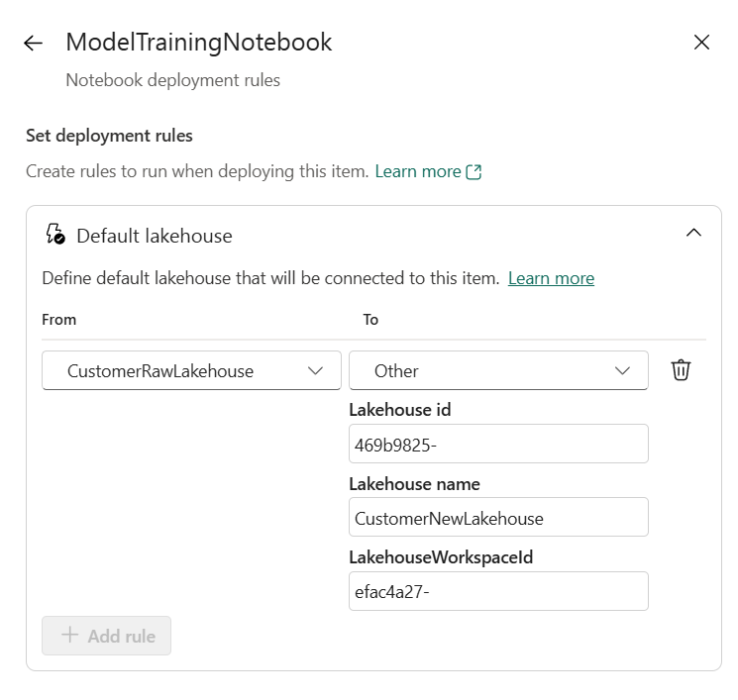Delete the lakehouse rule with trash icon
The image size is (738, 700).
(681, 369)
